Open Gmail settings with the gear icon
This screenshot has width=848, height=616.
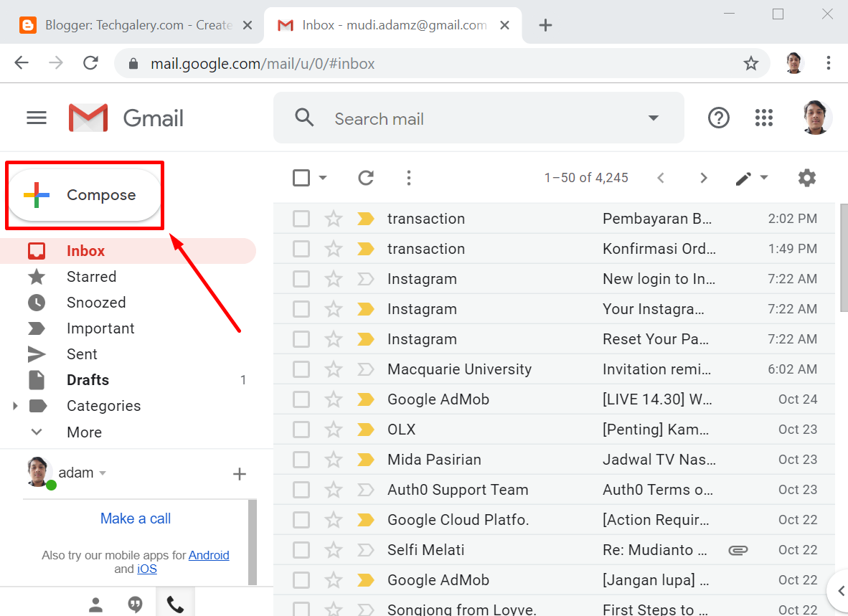pyautogui.click(x=806, y=177)
